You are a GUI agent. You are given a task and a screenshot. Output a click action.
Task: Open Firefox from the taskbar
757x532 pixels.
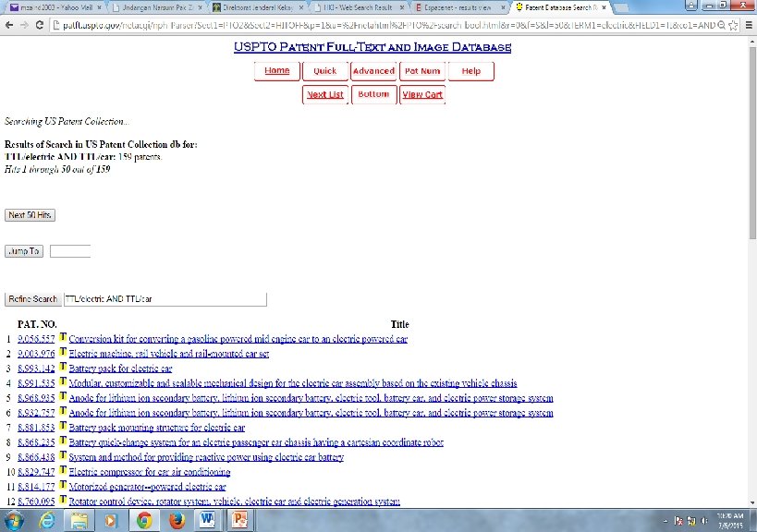[177, 520]
